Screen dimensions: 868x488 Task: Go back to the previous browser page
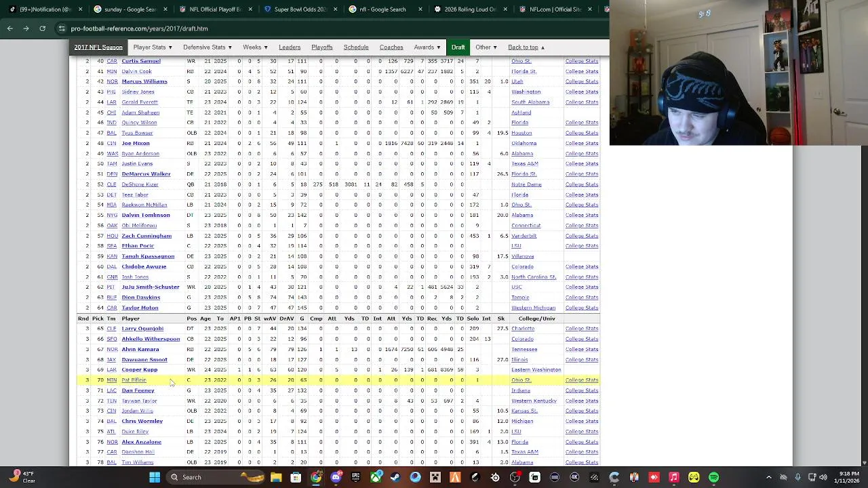tap(9, 28)
